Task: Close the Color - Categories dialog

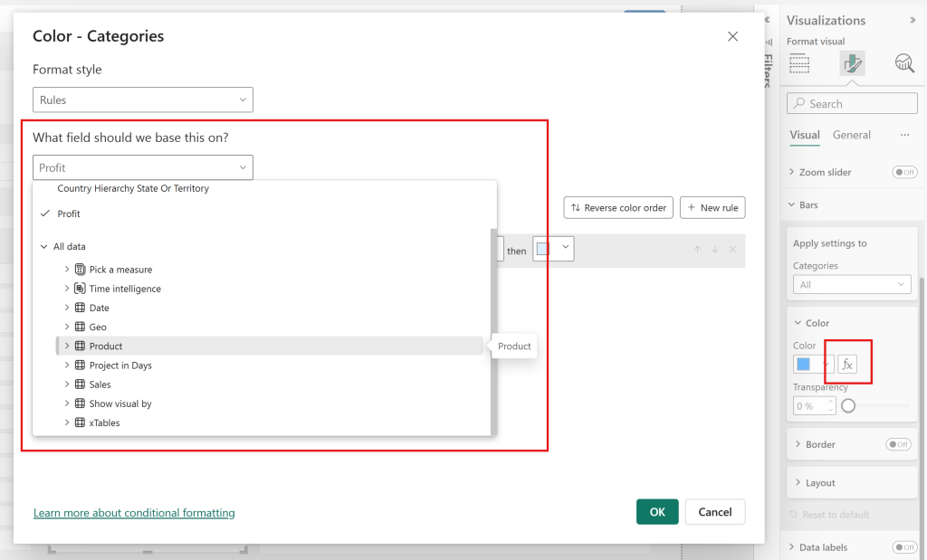Action: [732, 36]
